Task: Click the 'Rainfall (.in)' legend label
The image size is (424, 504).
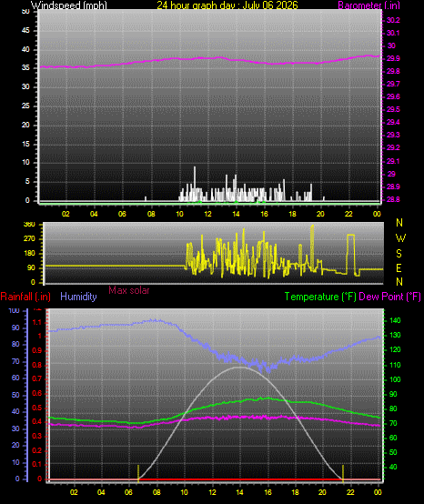Action: (x=25, y=297)
